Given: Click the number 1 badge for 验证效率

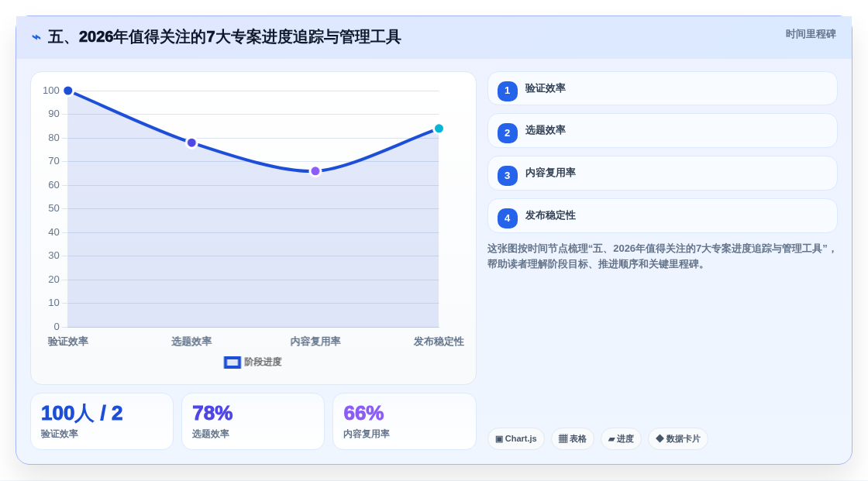Looking at the screenshot, I should pos(507,91).
